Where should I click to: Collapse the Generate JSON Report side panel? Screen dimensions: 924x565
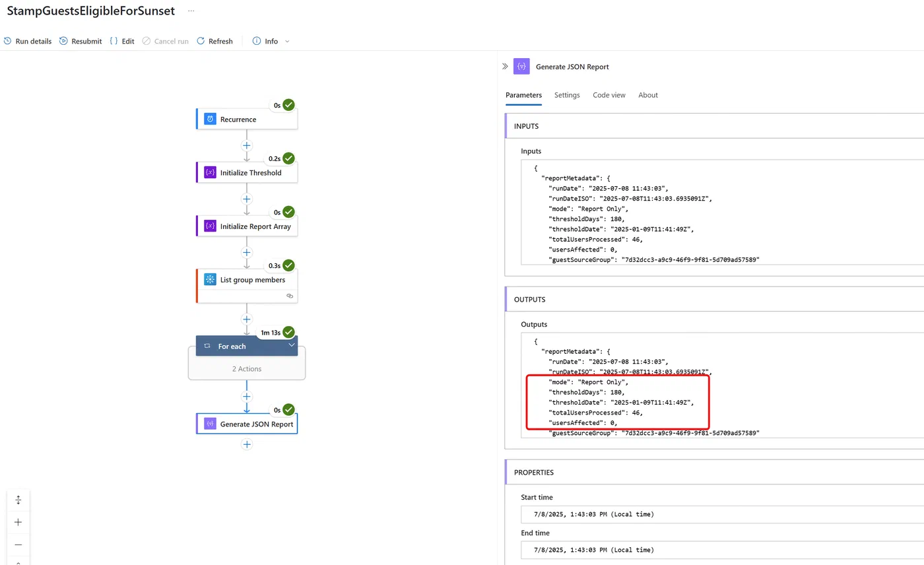coord(505,67)
